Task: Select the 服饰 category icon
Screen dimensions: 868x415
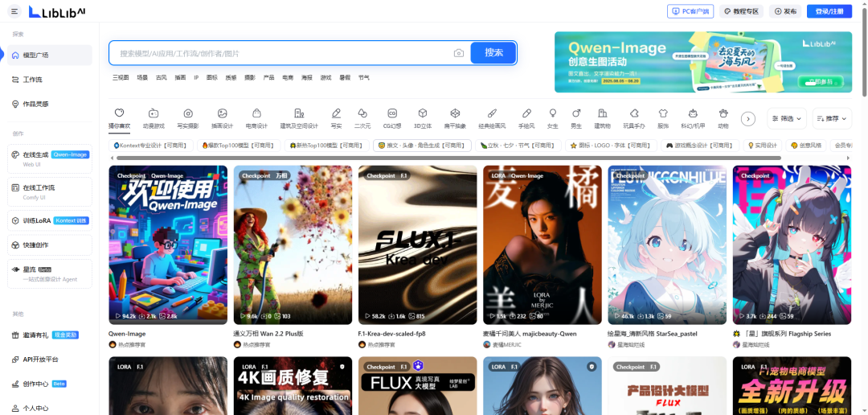Action: pyautogui.click(x=663, y=113)
